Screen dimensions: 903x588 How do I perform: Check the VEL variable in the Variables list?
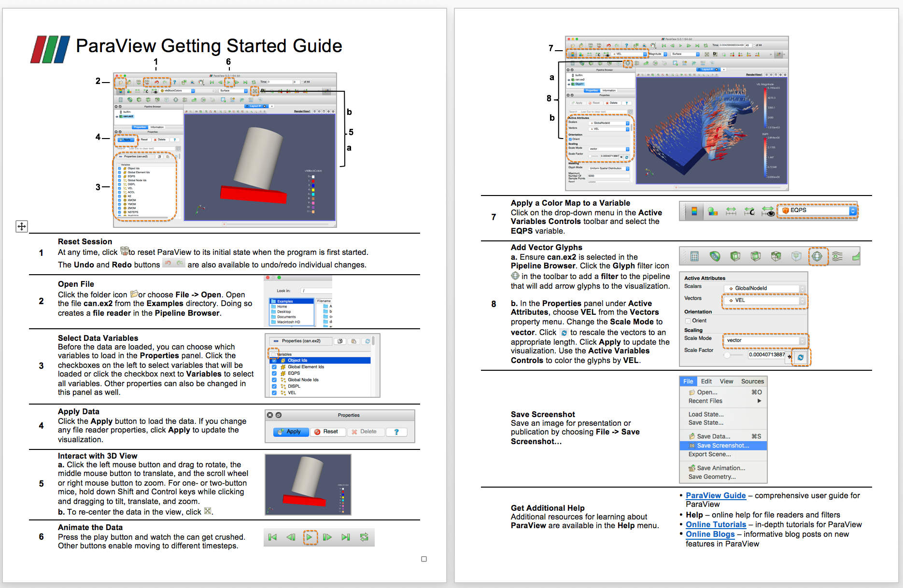coord(274,392)
